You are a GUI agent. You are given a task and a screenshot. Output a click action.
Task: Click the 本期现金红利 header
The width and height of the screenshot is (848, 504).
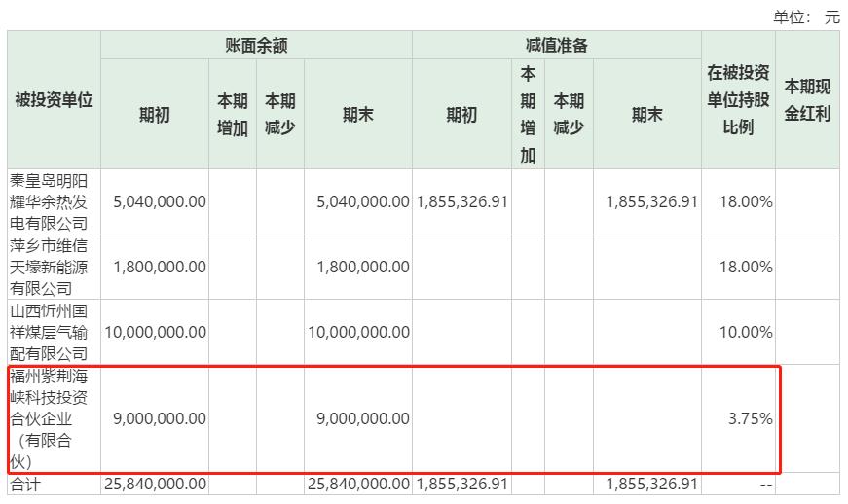coord(807,100)
